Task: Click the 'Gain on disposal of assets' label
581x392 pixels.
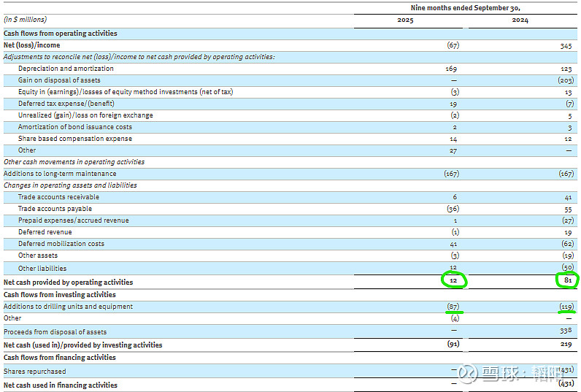Action: [59, 80]
